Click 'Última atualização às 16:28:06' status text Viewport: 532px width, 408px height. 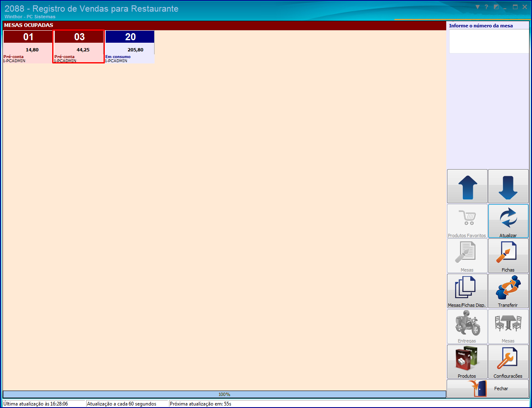36,404
